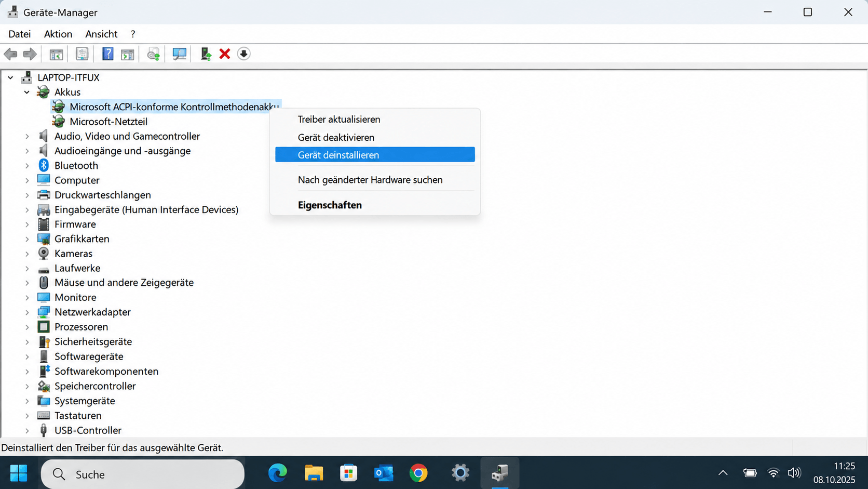Open File Explorer from the taskbar
868x489 pixels.
pos(314,473)
